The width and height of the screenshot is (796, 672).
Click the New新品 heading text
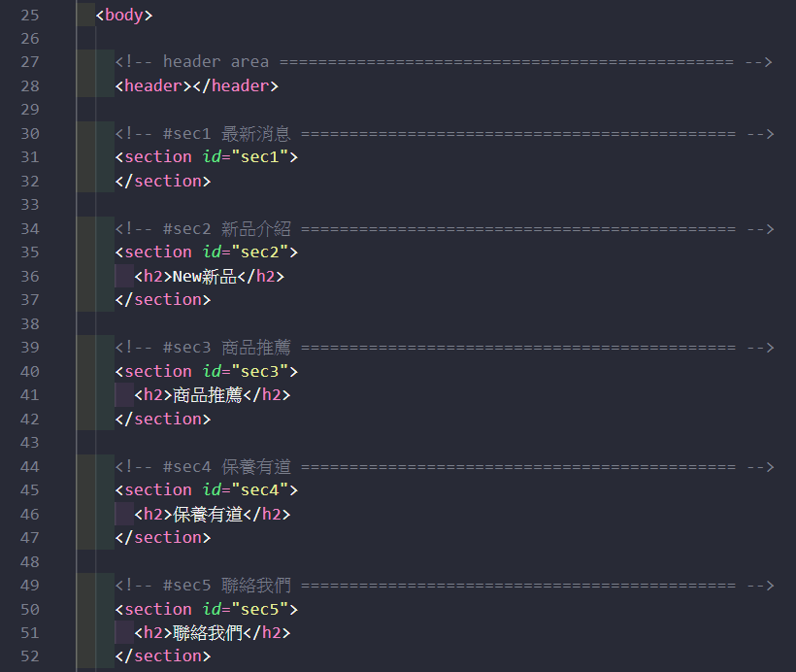205,277
